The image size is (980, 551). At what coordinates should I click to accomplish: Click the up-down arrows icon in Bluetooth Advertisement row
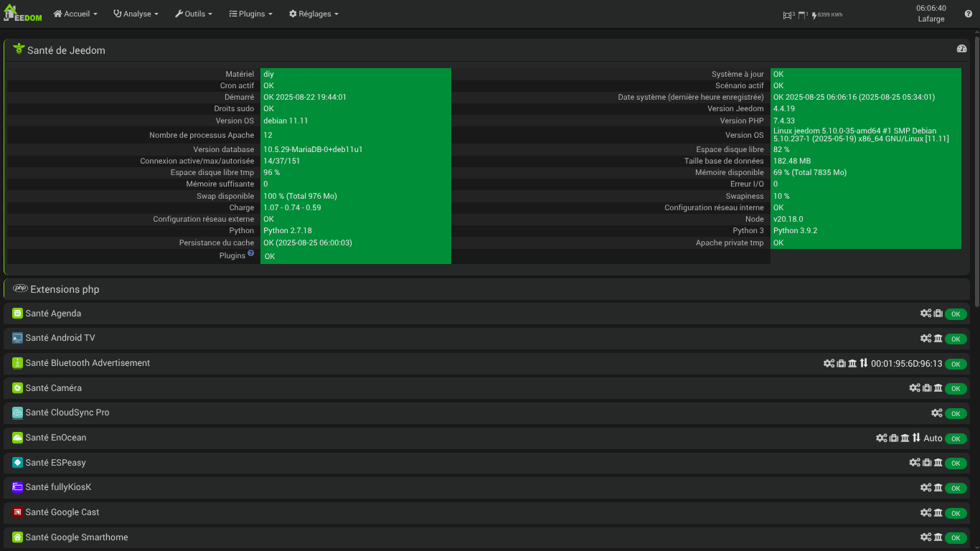click(864, 364)
